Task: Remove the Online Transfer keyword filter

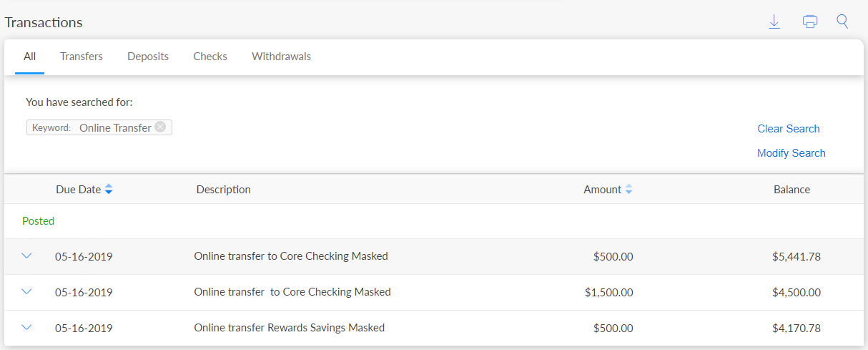Action: 160,127
